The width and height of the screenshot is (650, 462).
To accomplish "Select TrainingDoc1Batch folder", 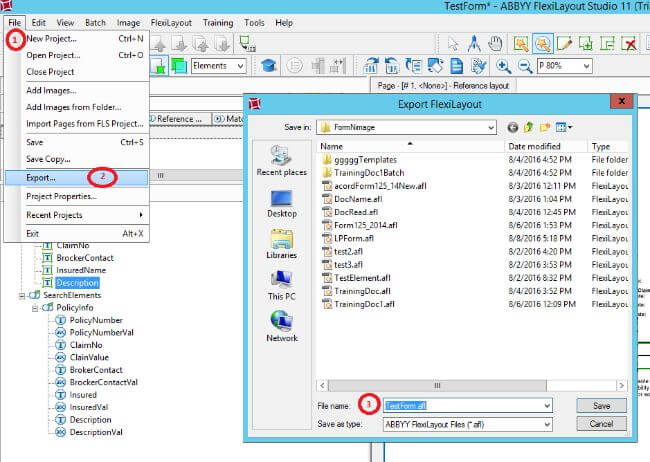I will coord(363,173).
